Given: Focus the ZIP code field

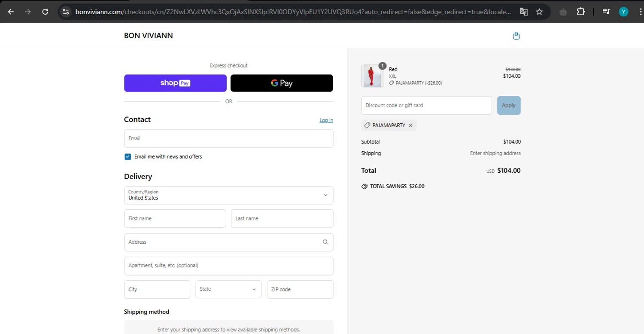Looking at the screenshot, I should 300,289.
